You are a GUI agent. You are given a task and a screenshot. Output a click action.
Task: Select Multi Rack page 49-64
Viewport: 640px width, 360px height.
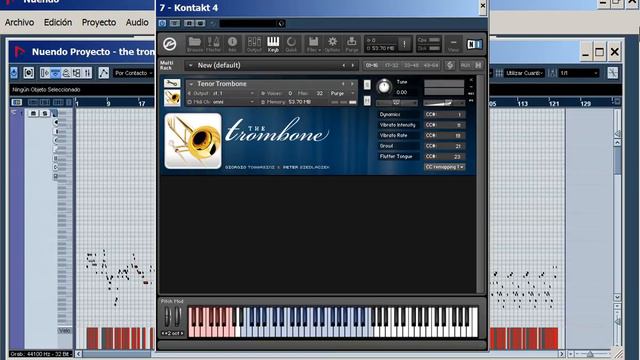pos(431,65)
